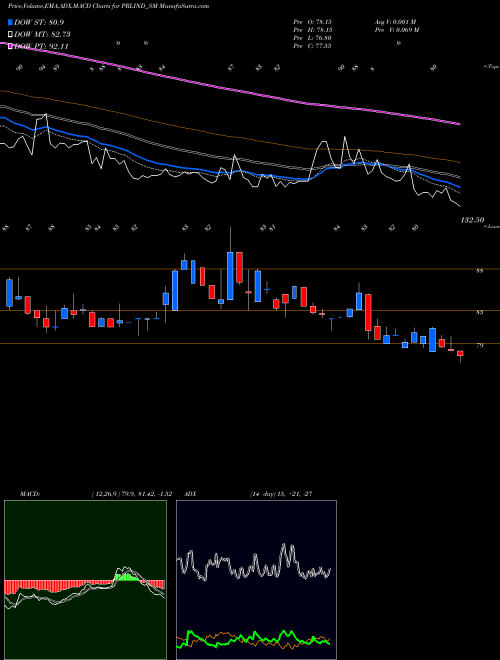The width and height of the screenshot is (500, 660).
Task: Select the Pre O: 78.15 value
Action: point(312,22)
